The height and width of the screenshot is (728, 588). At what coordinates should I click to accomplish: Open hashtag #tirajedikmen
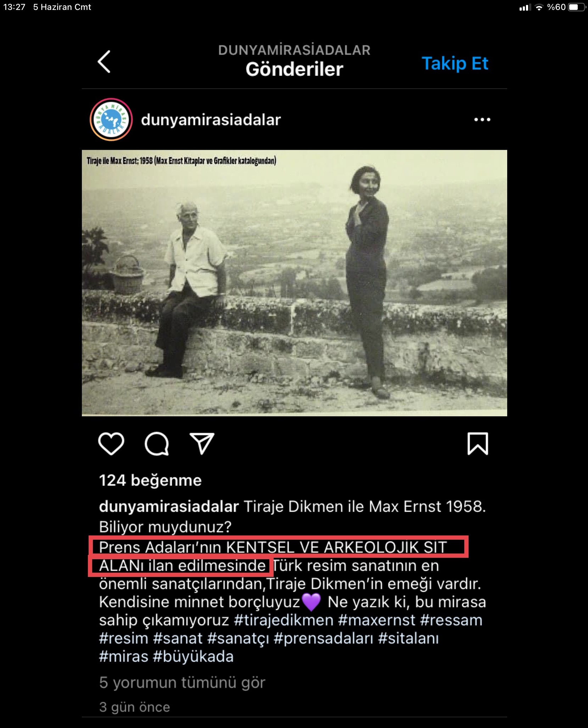tap(284, 620)
